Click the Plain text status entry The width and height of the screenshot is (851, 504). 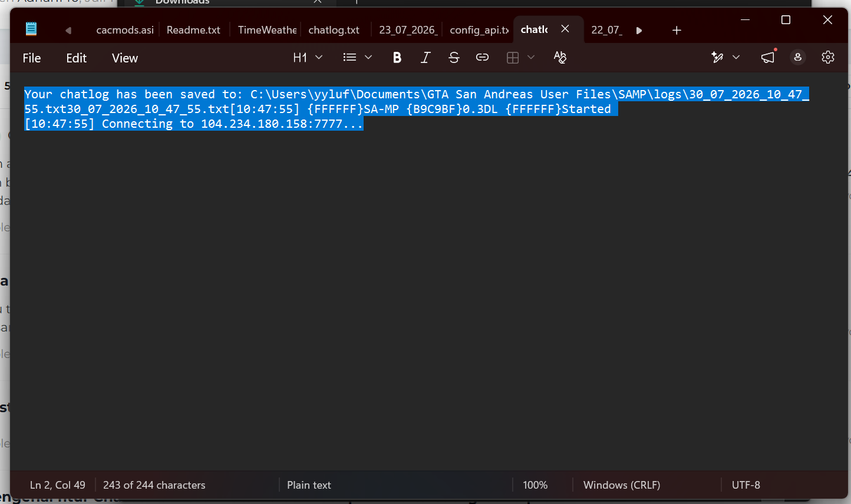point(309,485)
